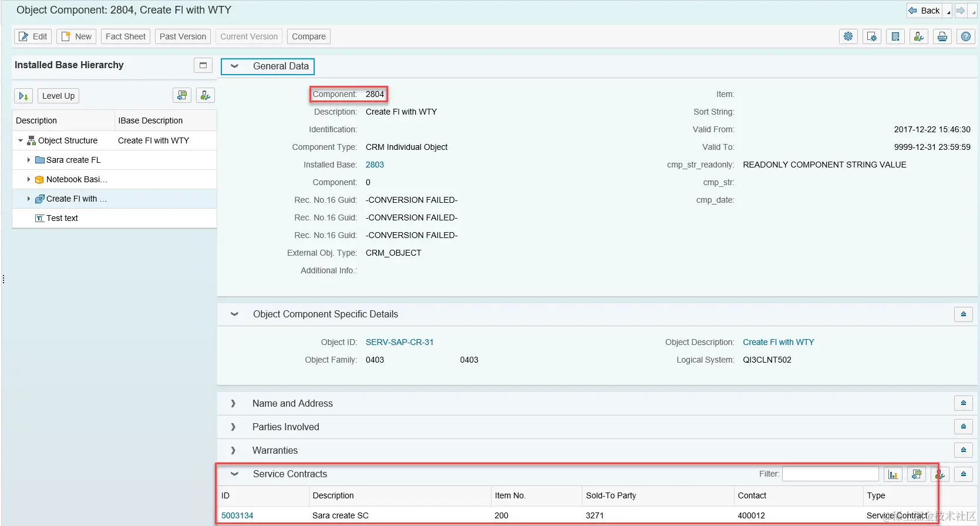Open Object ID link SERV-SAP-CR-31
The width and height of the screenshot is (980, 526).
pyautogui.click(x=399, y=342)
